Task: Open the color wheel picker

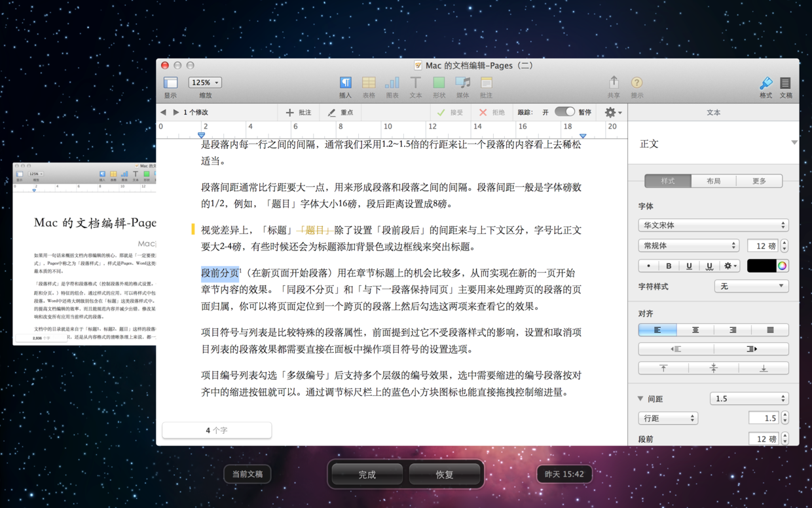Action: pos(782,266)
